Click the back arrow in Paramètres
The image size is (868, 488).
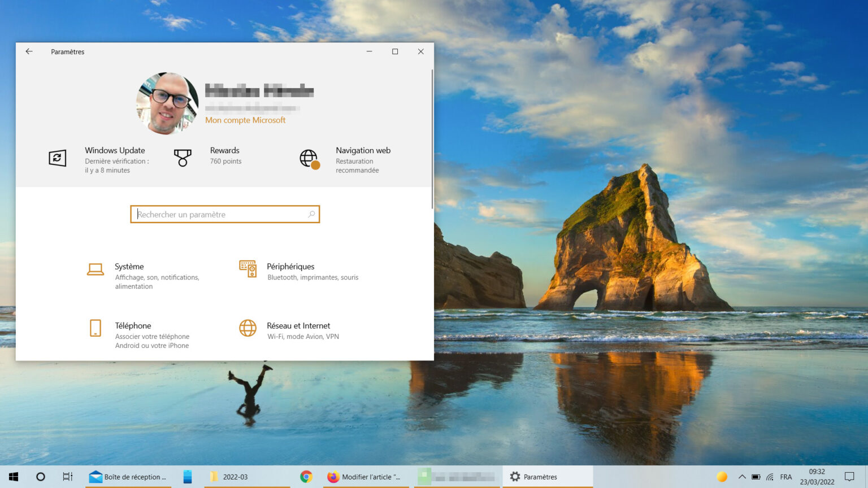click(x=29, y=51)
